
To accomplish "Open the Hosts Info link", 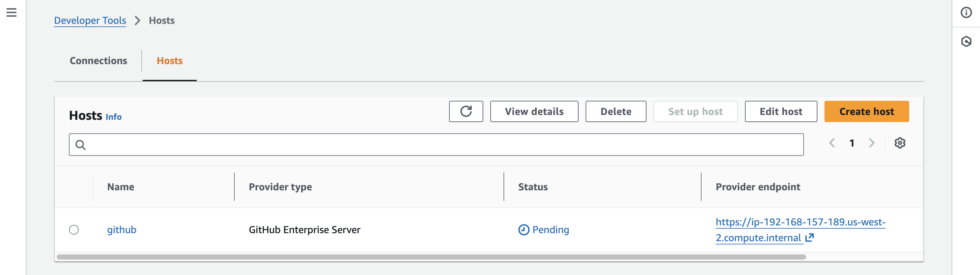I will 113,117.
